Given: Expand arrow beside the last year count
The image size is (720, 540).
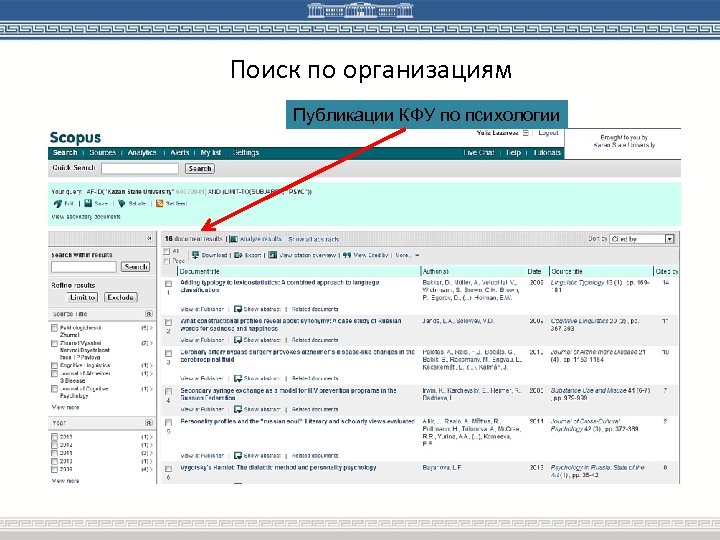Looking at the screenshot, I should pos(151,469).
